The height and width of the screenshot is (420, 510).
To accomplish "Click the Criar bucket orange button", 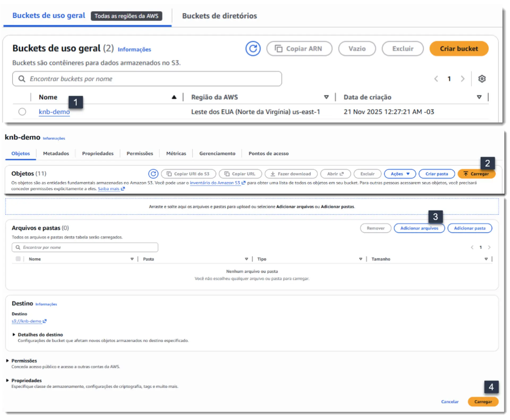I will 459,49.
